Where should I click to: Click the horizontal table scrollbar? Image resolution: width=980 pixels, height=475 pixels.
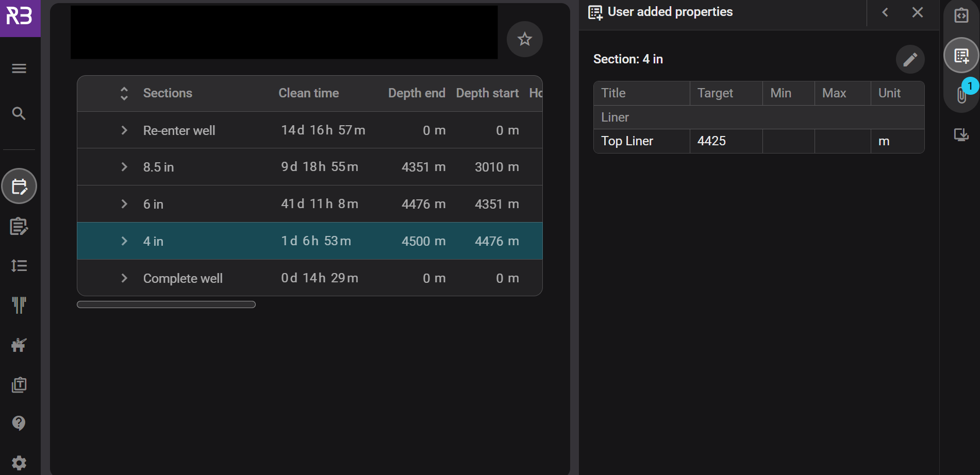point(166,304)
